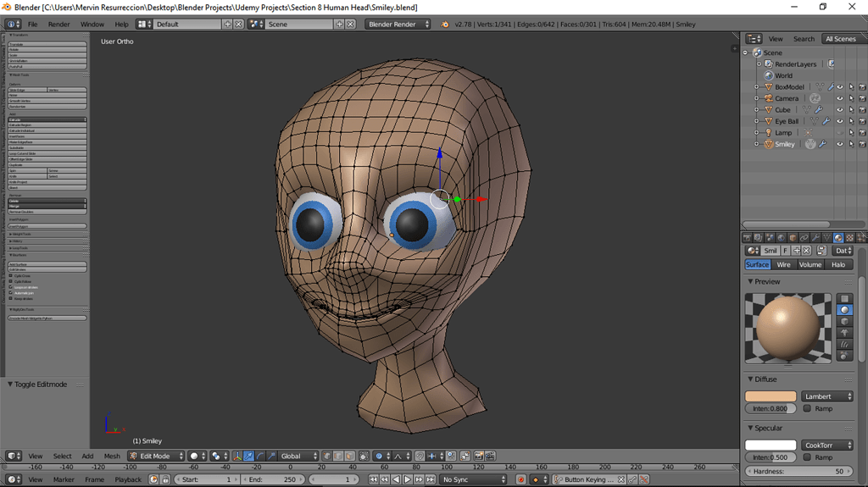Click the Hardness value slider

point(799,472)
